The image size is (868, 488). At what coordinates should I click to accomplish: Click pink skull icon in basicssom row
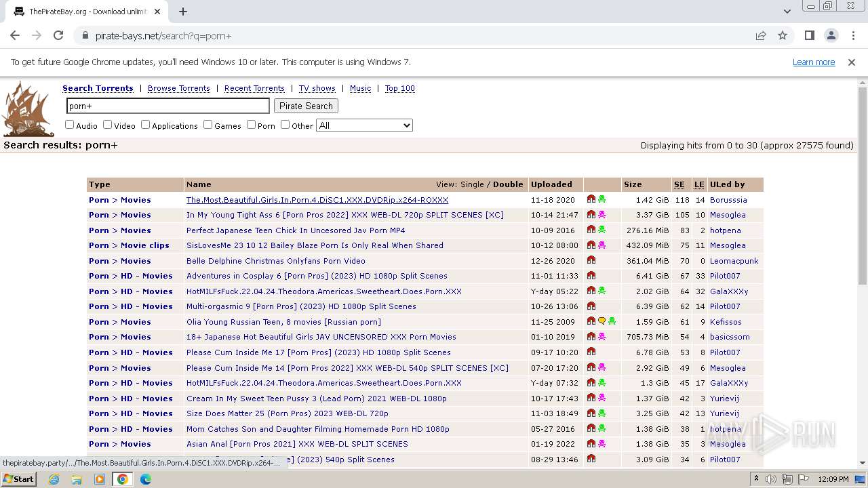pos(601,337)
